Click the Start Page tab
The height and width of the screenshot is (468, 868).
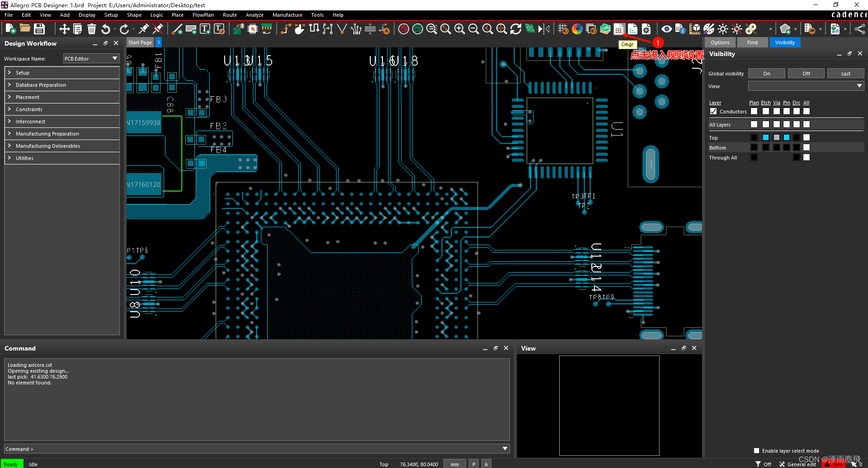(140, 42)
